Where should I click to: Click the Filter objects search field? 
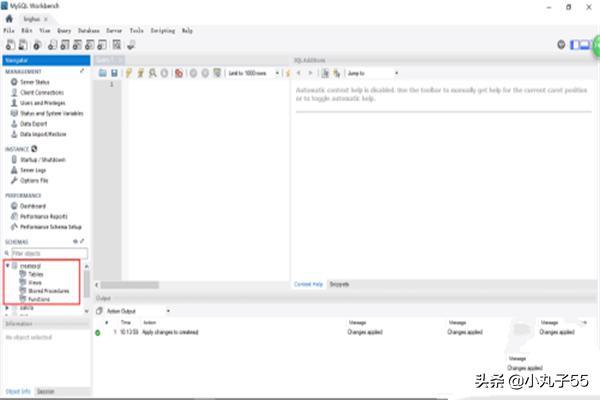point(49,253)
